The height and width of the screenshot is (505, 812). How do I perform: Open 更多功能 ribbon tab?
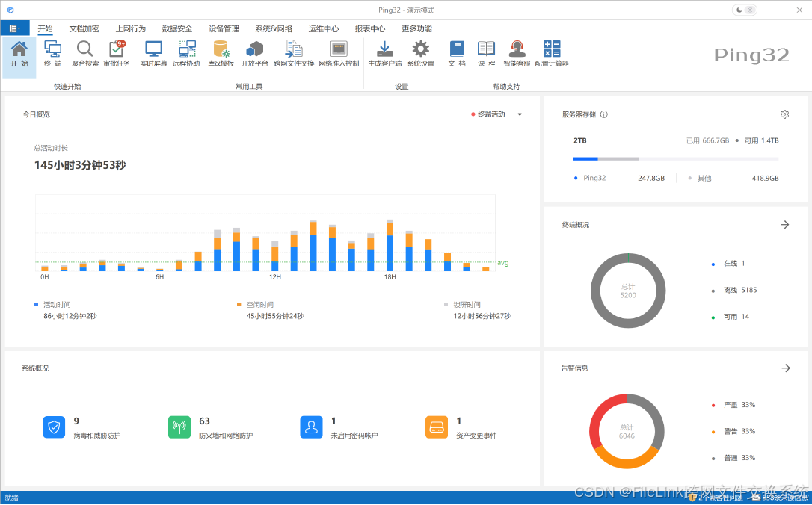[x=416, y=28]
